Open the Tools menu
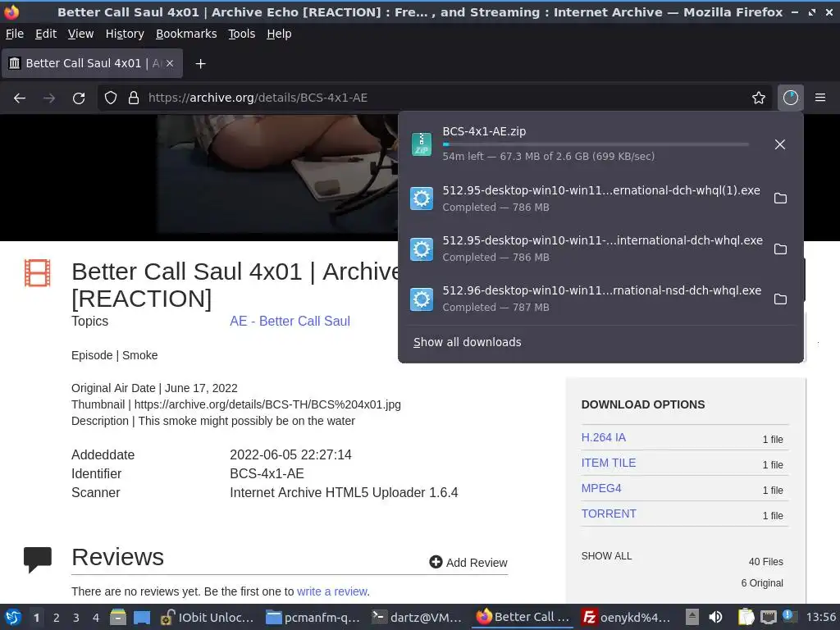The height and width of the screenshot is (630, 840). [242, 34]
